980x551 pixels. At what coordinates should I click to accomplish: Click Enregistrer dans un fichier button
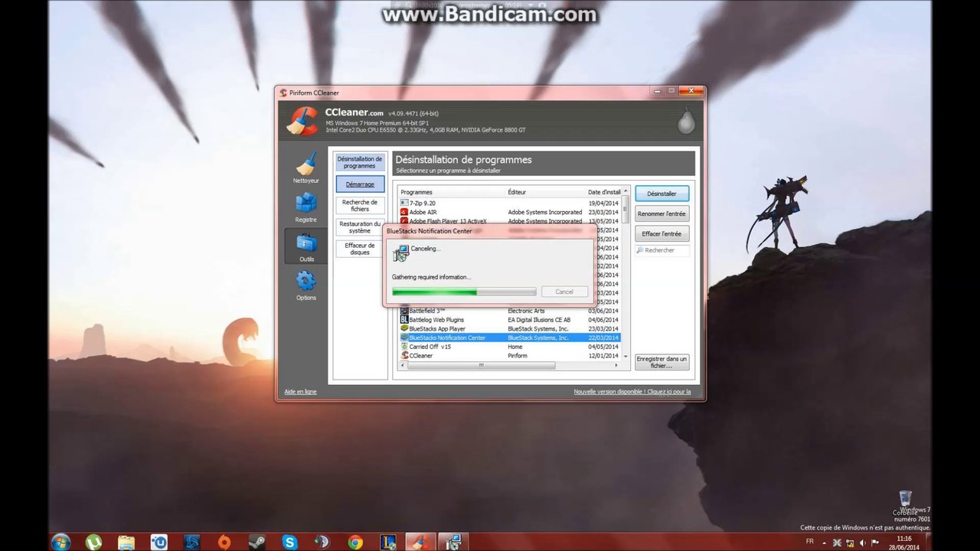click(x=661, y=362)
